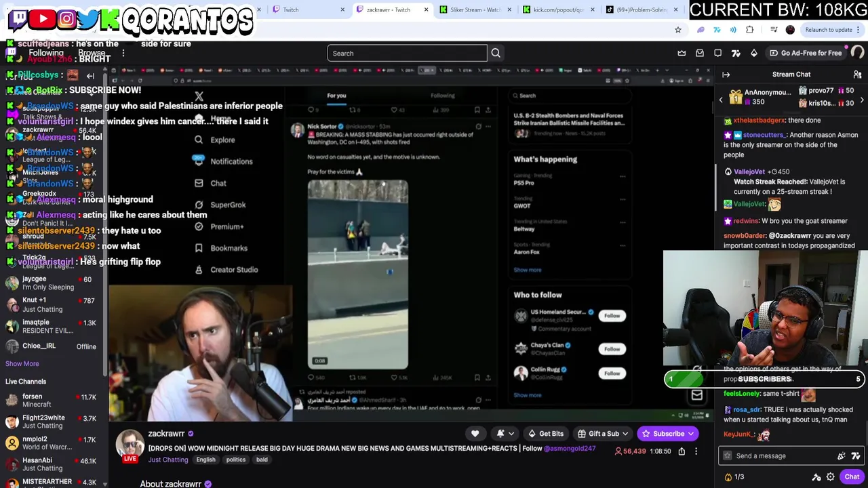Focus the Send a message chat box
This screenshot has width=868, height=488.
[790, 456]
